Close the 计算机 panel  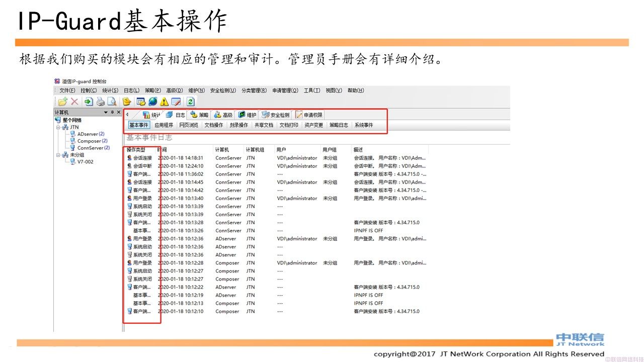[118, 112]
